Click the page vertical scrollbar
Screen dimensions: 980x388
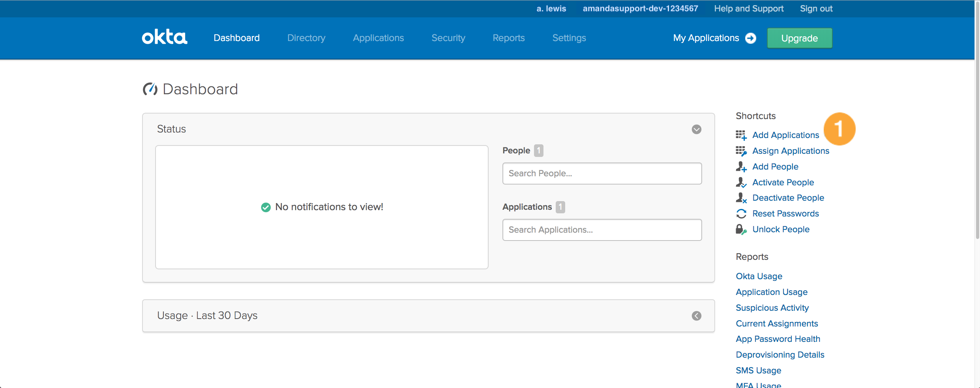pyautogui.click(x=977, y=120)
